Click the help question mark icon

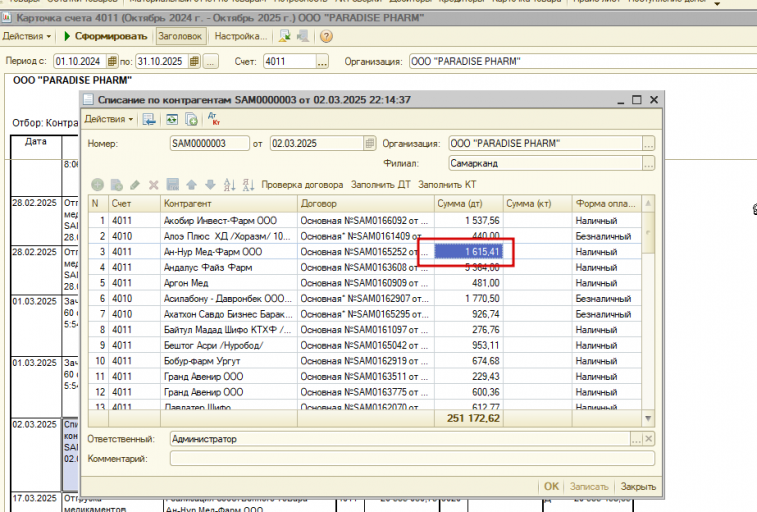coord(326,36)
